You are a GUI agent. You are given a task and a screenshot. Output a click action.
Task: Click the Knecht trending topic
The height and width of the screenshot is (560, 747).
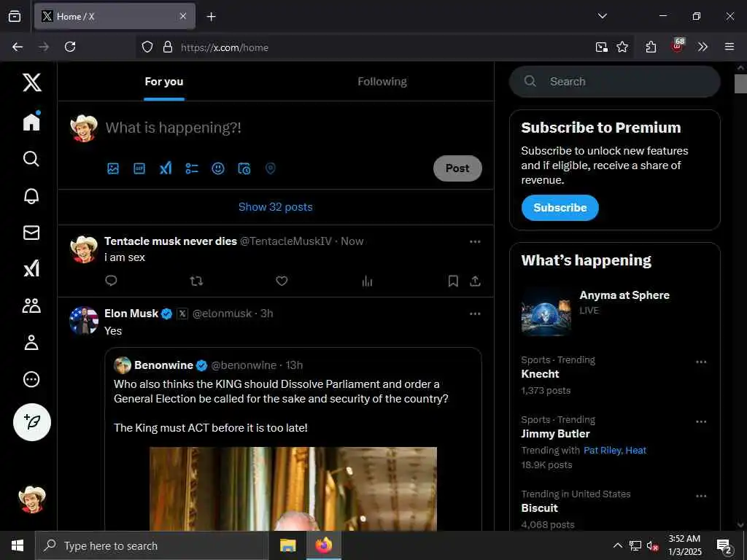541,374
